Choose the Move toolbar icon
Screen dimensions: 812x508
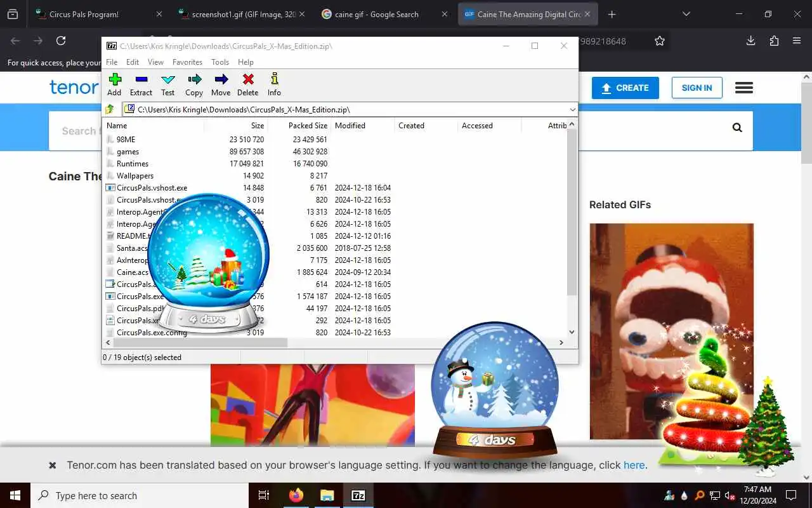coord(221,84)
